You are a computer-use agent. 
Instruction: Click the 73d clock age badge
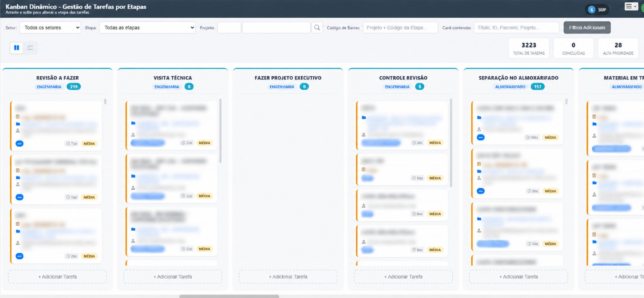click(x=72, y=144)
